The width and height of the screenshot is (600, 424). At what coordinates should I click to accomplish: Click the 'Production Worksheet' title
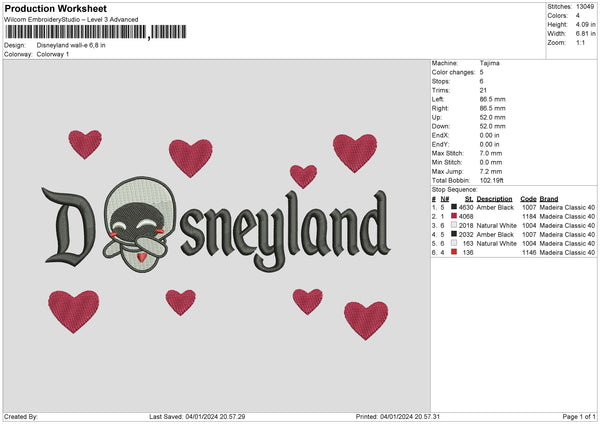click(x=55, y=8)
